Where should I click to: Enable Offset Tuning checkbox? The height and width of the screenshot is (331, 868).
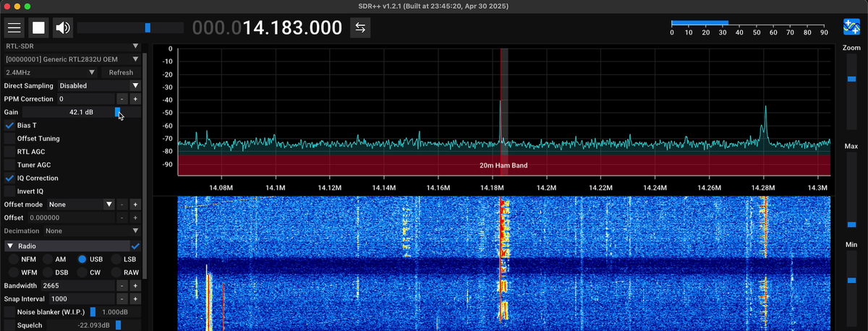[x=9, y=138]
